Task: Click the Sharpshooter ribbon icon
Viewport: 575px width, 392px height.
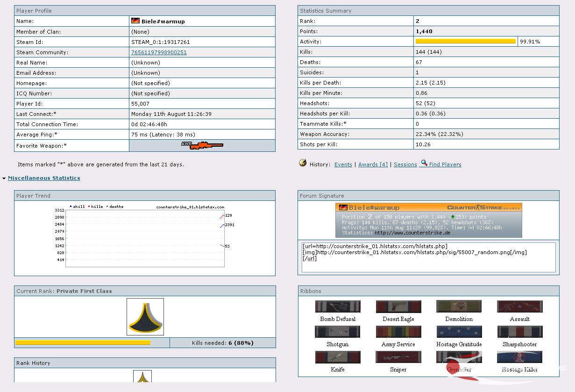Action: point(519,332)
